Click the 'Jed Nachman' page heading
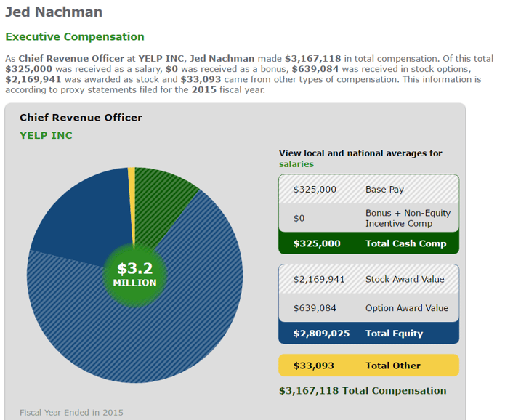 pyautogui.click(x=54, y=12)
